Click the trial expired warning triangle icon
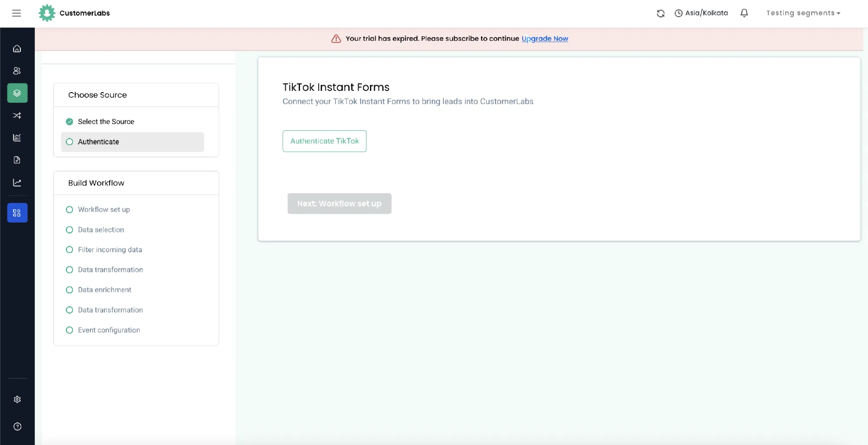868x445 pixels. pos(336,39)
